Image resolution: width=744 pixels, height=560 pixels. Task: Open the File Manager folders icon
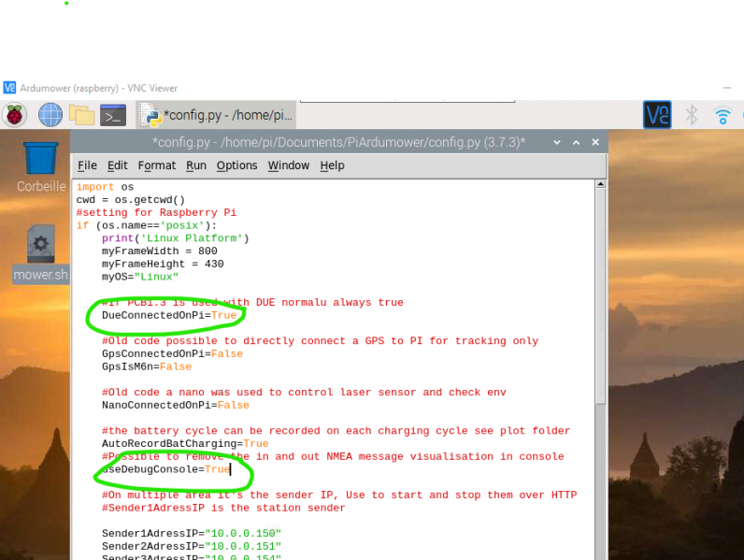tap(81, 115)
